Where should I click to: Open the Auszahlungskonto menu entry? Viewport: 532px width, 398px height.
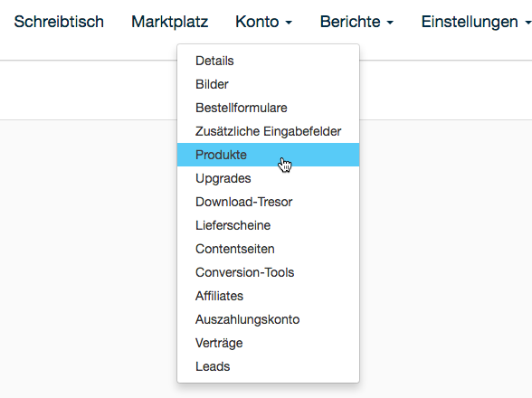pos(268,319)
